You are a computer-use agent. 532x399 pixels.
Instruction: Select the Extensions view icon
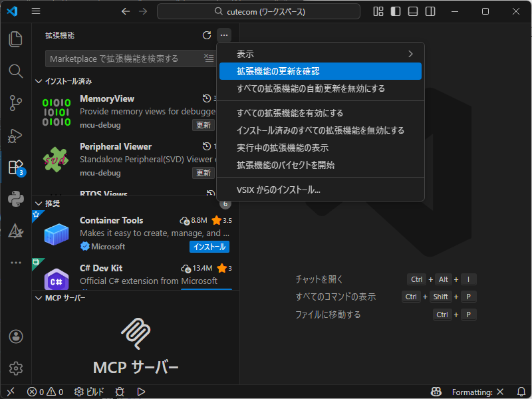pyautogui.click(x=15, y=167)
